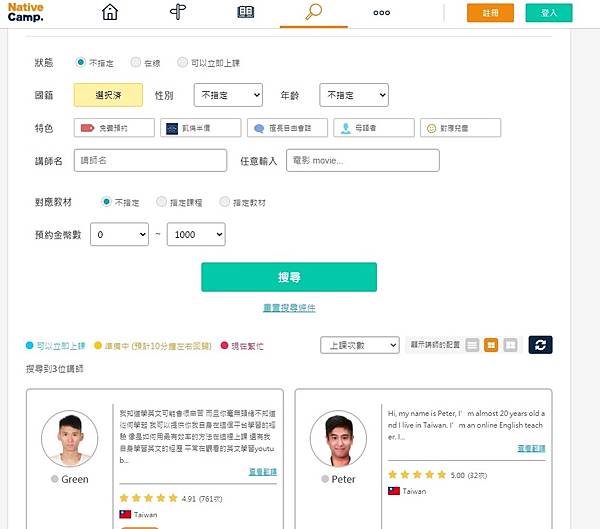
Task: Open the 性別 gender dropdown
Action: (228, 95)
